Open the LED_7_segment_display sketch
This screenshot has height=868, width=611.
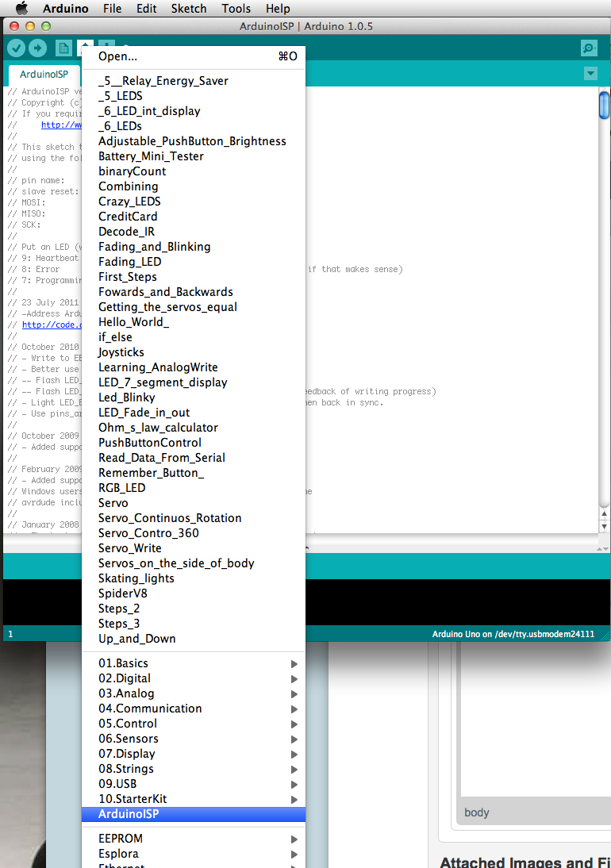194,382
